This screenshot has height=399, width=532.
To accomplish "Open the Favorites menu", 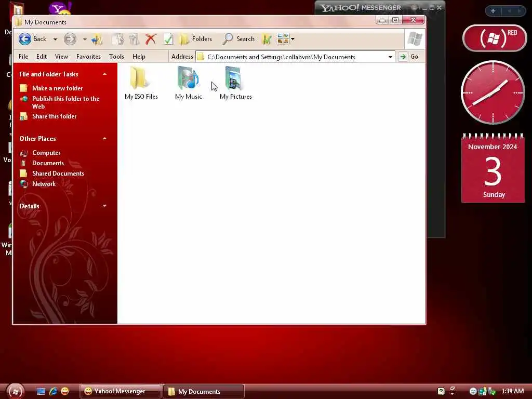I will click(88, 57).
